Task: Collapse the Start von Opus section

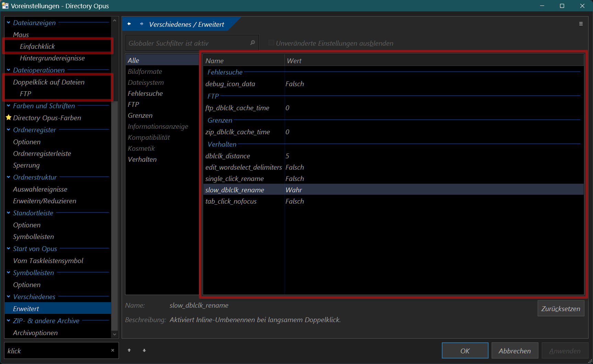Action: coord(9,249)
